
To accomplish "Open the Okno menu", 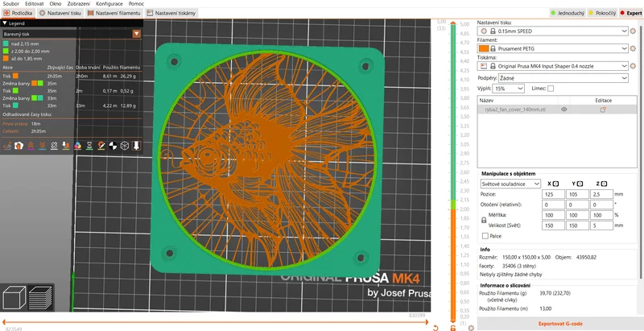I will [x=55, y=4].
